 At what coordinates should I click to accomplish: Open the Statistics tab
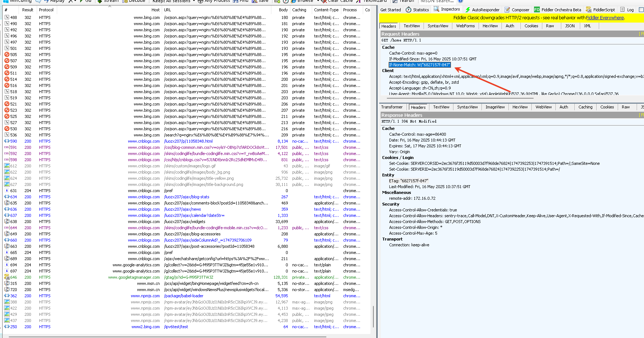[x=417, y=10]
